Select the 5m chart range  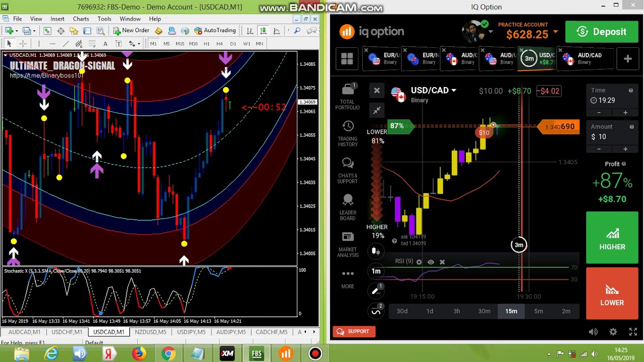pos(538,311)
